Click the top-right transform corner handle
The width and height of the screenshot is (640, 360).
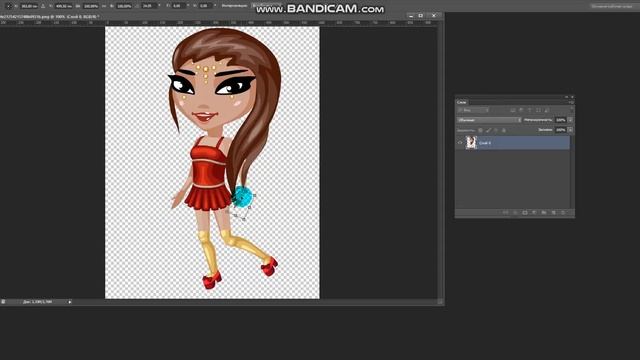pos(254,196)
